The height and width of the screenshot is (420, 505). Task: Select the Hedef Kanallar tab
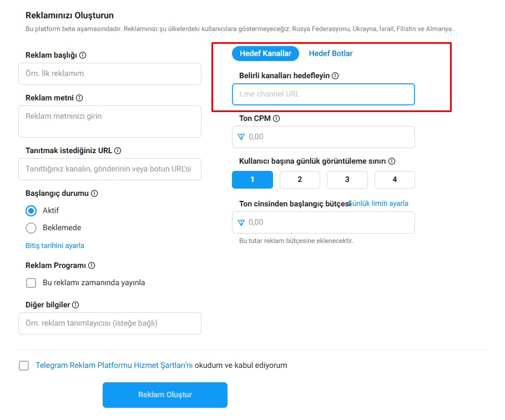click(x=265, y=53)
